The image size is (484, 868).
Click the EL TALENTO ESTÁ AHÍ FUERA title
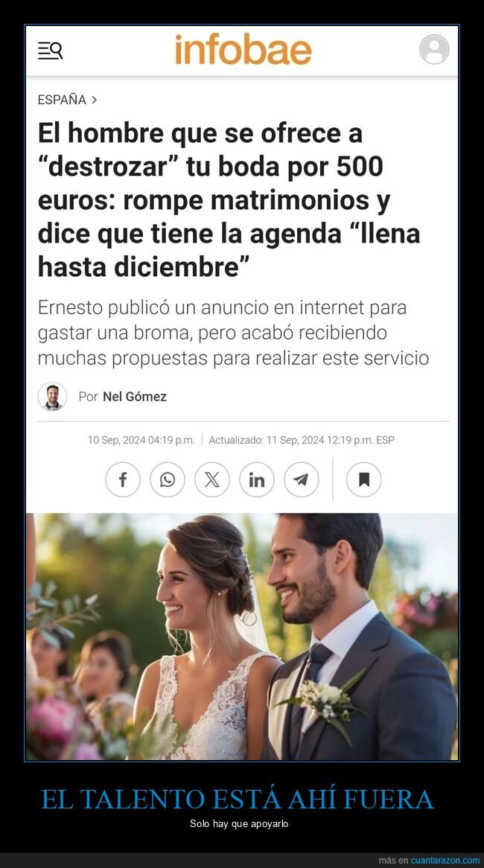click(x=238, y=799)
